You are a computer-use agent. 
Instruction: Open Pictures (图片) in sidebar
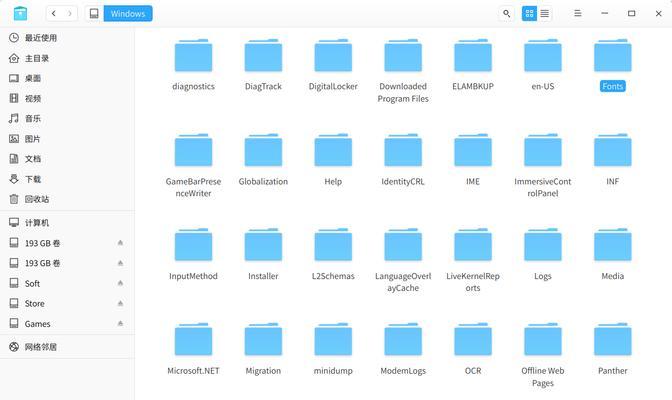67,138
